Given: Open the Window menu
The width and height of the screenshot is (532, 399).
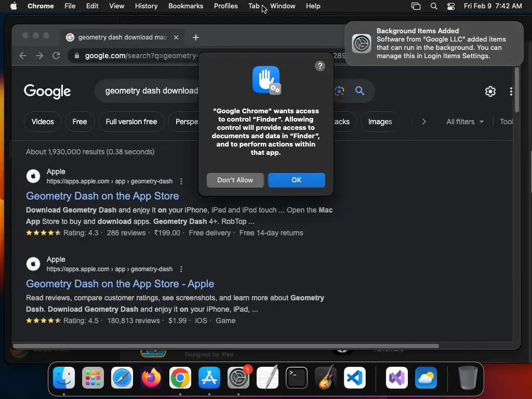Looking at the screenshot, I should coord(283,6).
